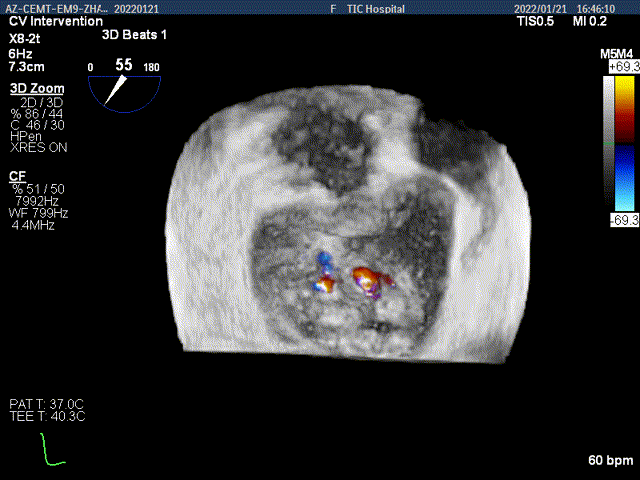Select the CV Intervention preset label
640x480 pixels.
click(x=54, y=21)
